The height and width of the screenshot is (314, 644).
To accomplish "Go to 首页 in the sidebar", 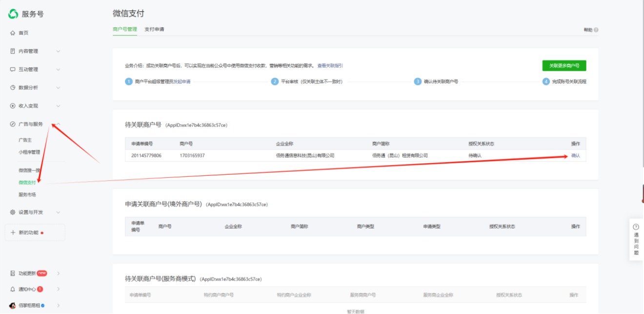I will coord(23,33).
